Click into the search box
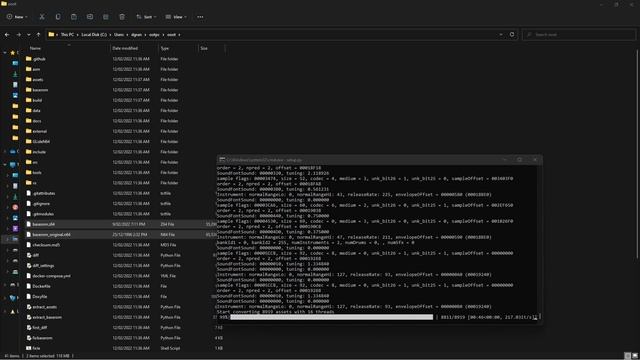640x360 pixels. point(578,35)
